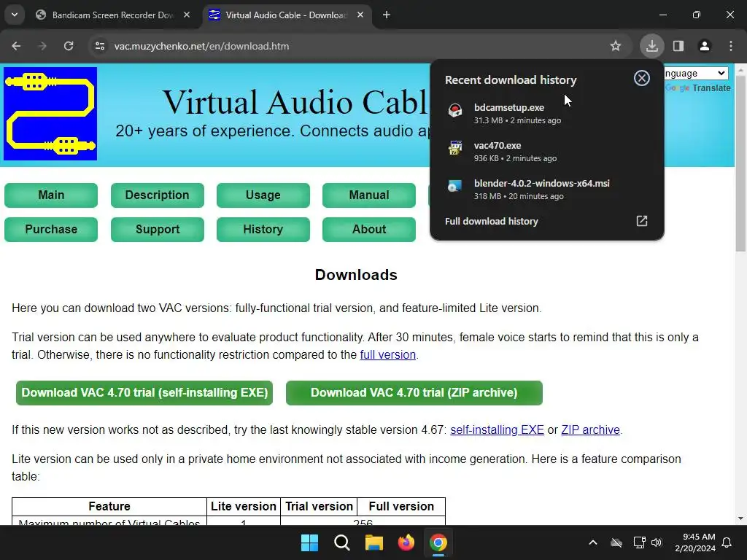Click version 4.67 self-installing EXE link
Image resolution: width=747 pixels, height=560 pixels.
(x=497, y=429)
